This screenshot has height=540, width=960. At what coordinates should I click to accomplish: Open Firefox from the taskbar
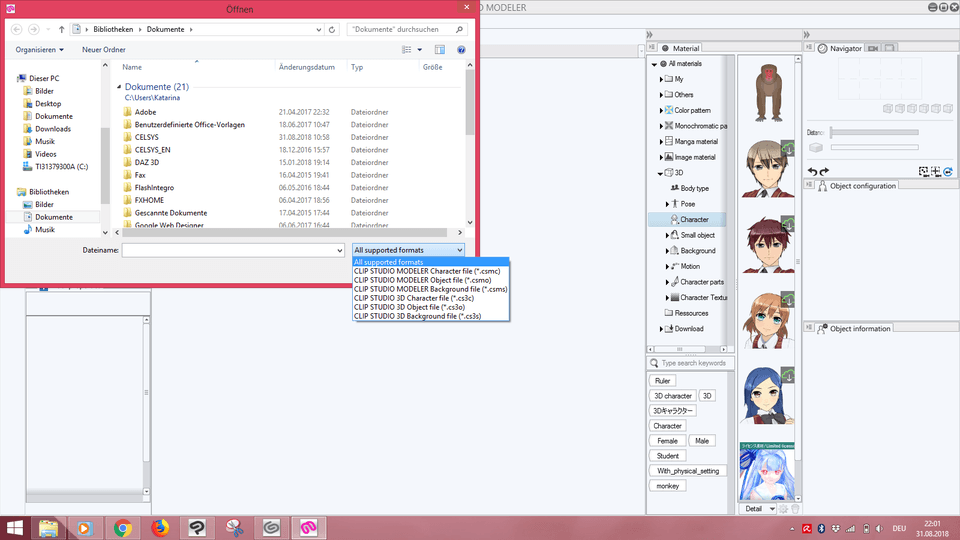tap(160, 527)
